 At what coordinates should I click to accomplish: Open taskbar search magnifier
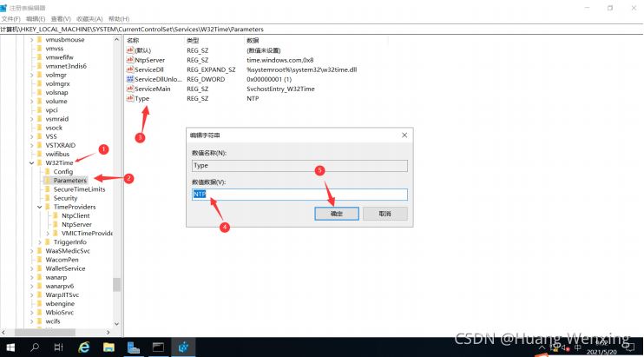click(35, 347)
